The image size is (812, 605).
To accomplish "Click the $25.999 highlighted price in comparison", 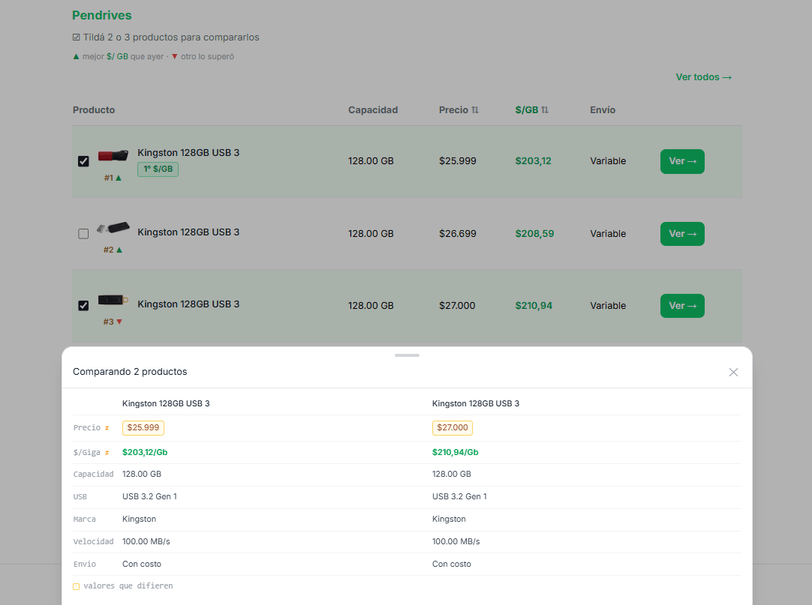I will coord(143,428).
